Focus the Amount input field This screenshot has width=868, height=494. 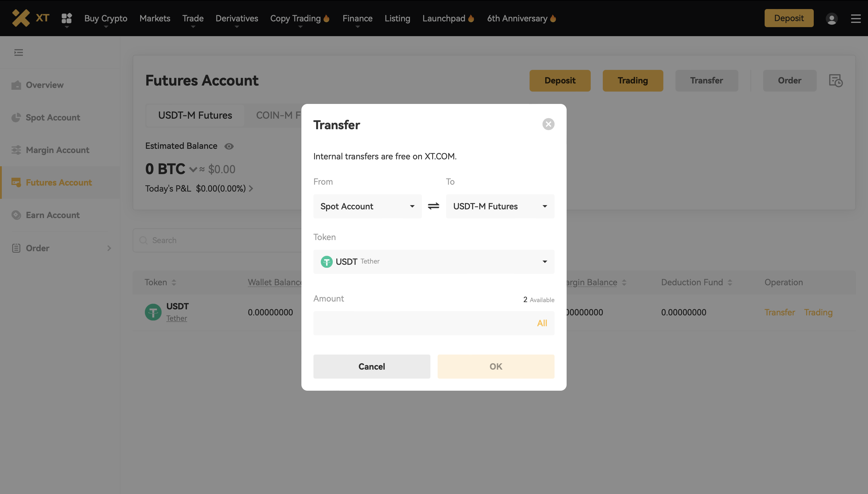point(434,323)
